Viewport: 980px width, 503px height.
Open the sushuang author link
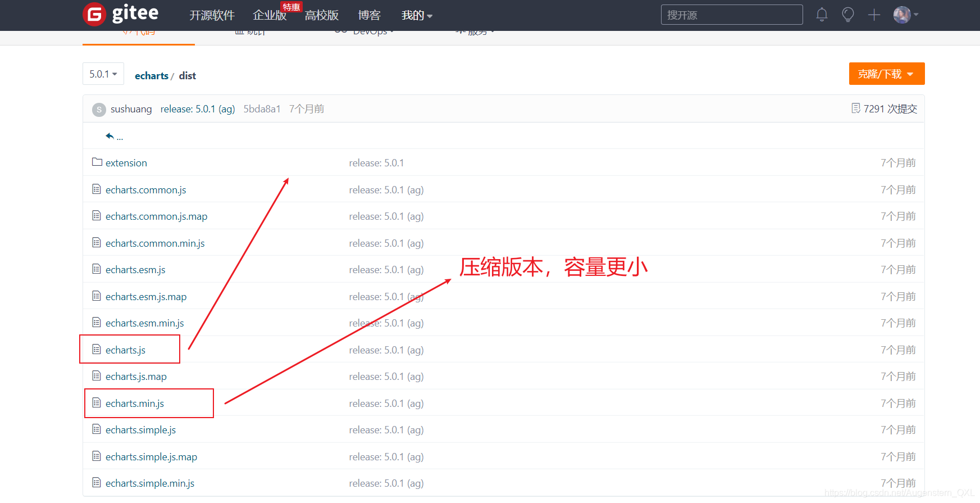(131, 109)
